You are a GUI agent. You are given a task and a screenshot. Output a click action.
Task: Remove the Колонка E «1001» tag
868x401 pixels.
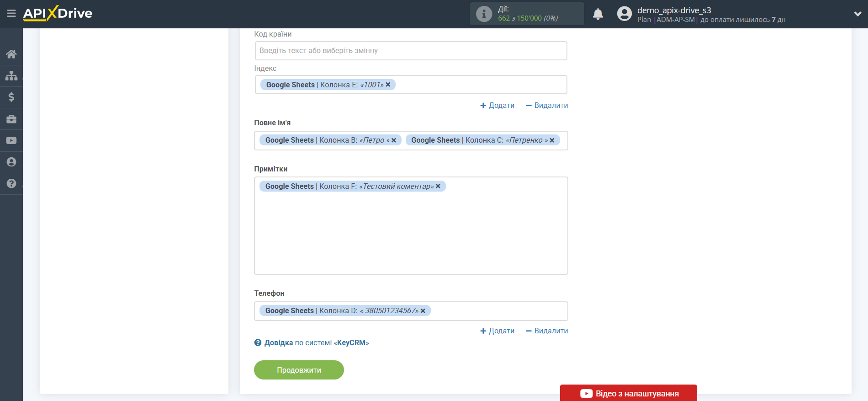[x=388, y=85]
